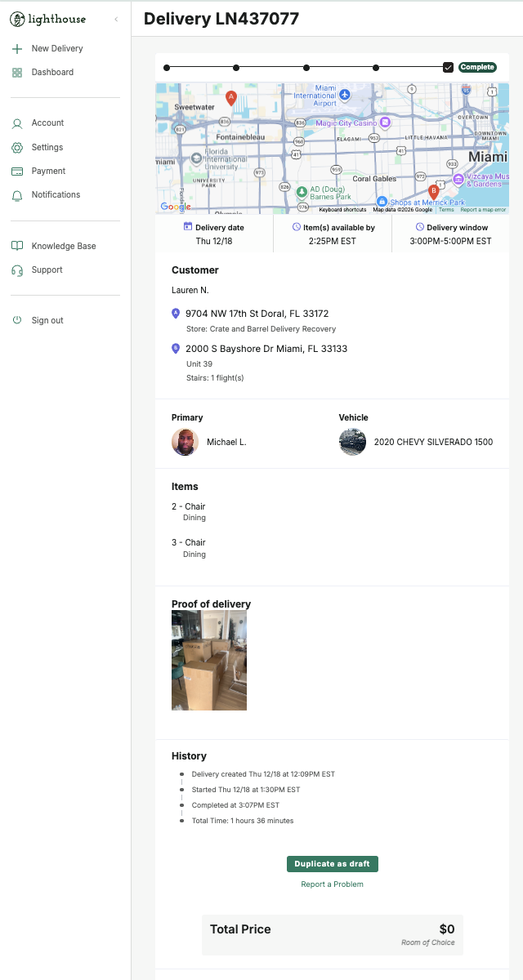The height and width of the screenshot is (980, 523).
Task: Click the Delivery window clock icon
Action: pyautogui.click(x=420, y=227)
